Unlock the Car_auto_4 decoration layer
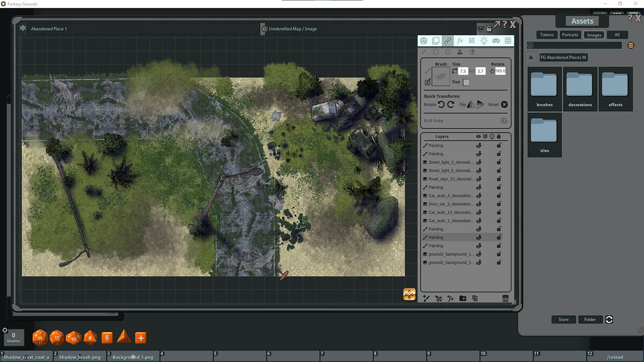The image size is (644, 362). (499, 195)
